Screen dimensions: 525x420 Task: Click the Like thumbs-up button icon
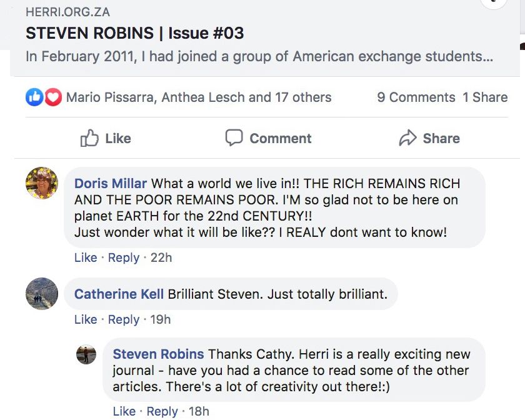tap(90, 138)
